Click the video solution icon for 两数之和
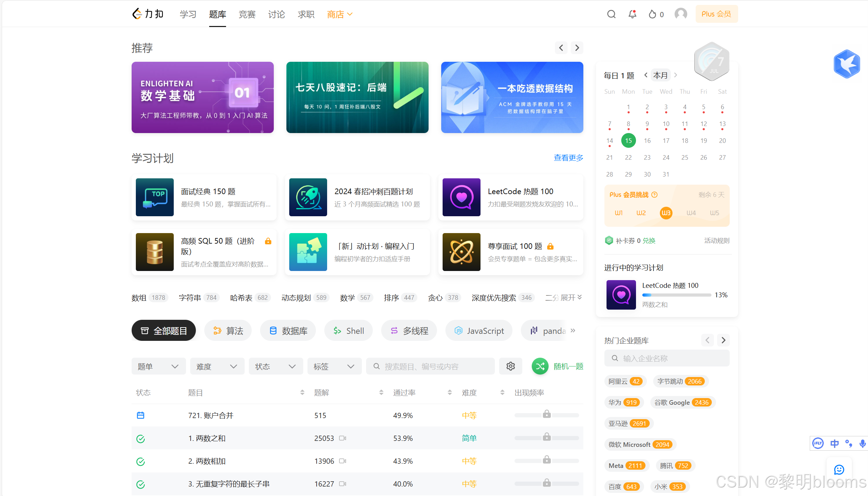This screenshot has height=496, width=868. (x=343, y=438)
